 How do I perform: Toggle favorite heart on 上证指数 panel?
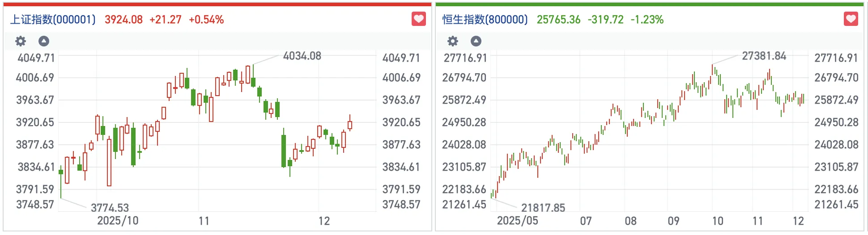[x=418, y=19]
